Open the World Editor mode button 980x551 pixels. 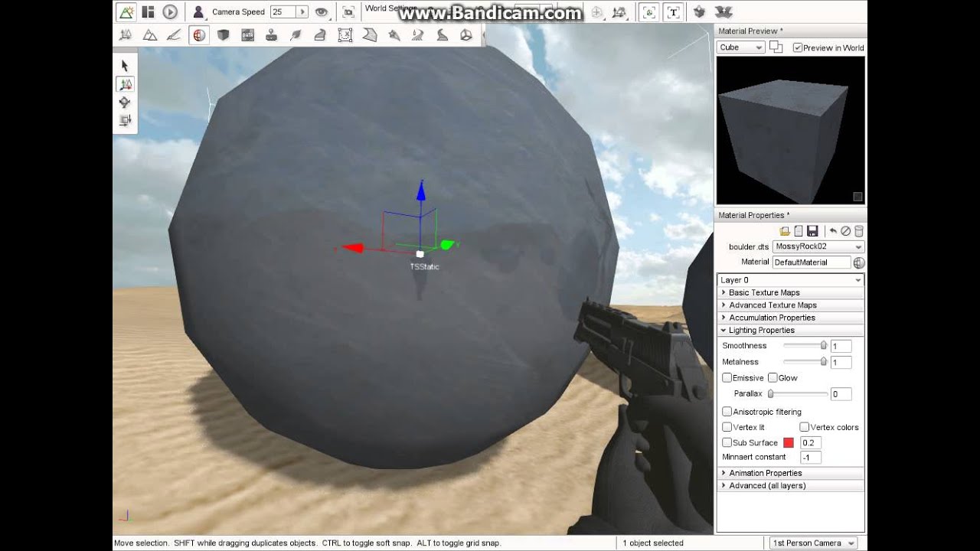[x=126, y=11]
